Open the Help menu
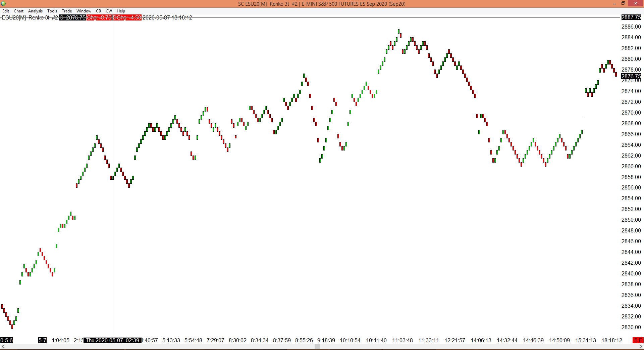 (121, 11)
